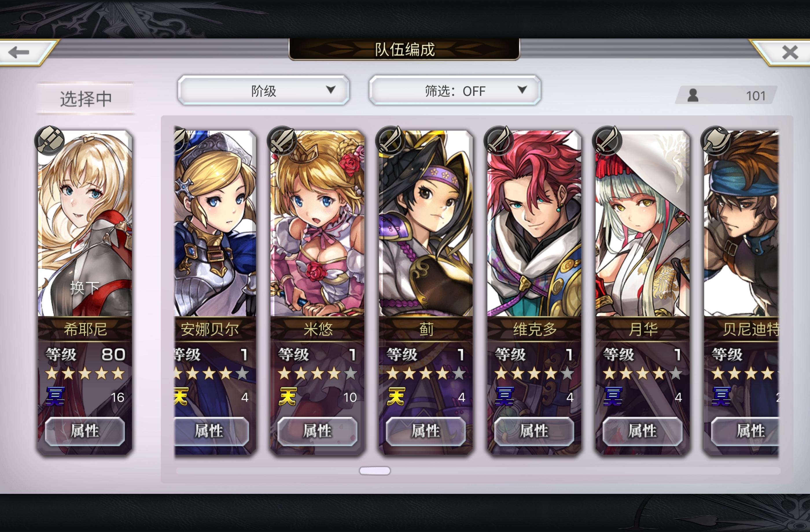The image size is (810, 532).
Task: Close the team formation screen
Action: [789, 52]
